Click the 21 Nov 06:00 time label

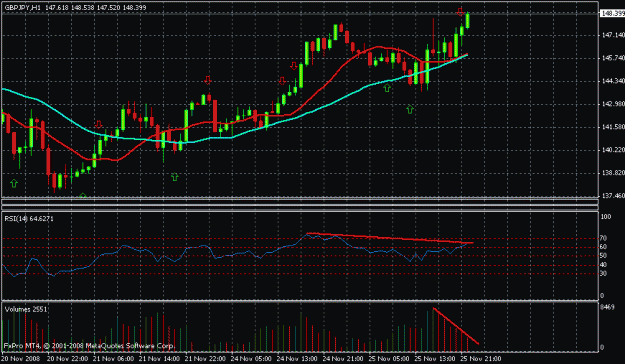coord(114,359)
